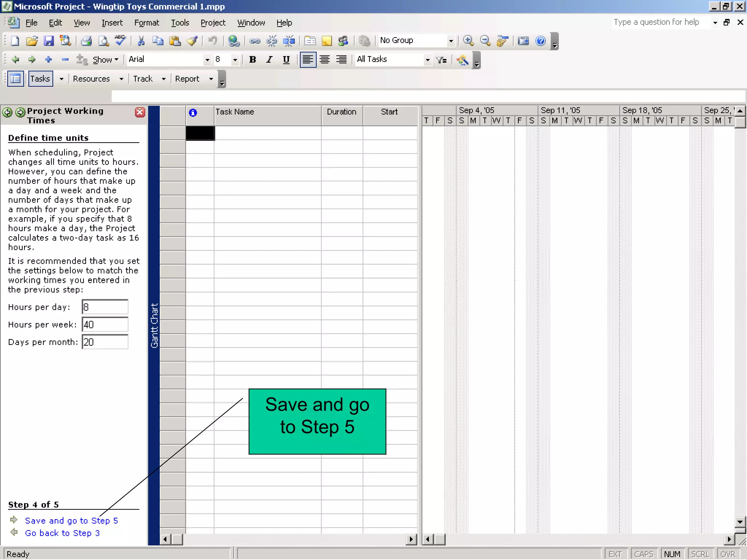Viewport: 747px width, 560px height.
Task: Click the AutoFilter icon
Action: coord(441,60)
